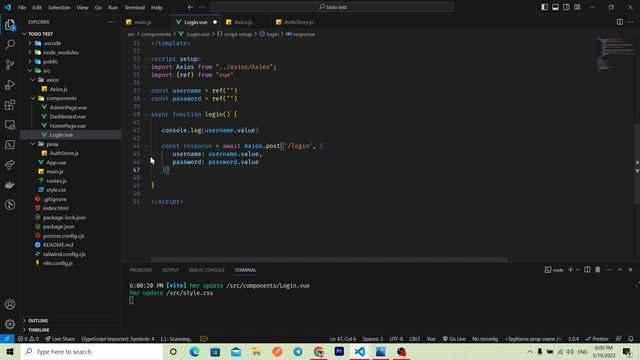
Task: Switch to the main.js editor tab
Action: click(x=143, y=22)
